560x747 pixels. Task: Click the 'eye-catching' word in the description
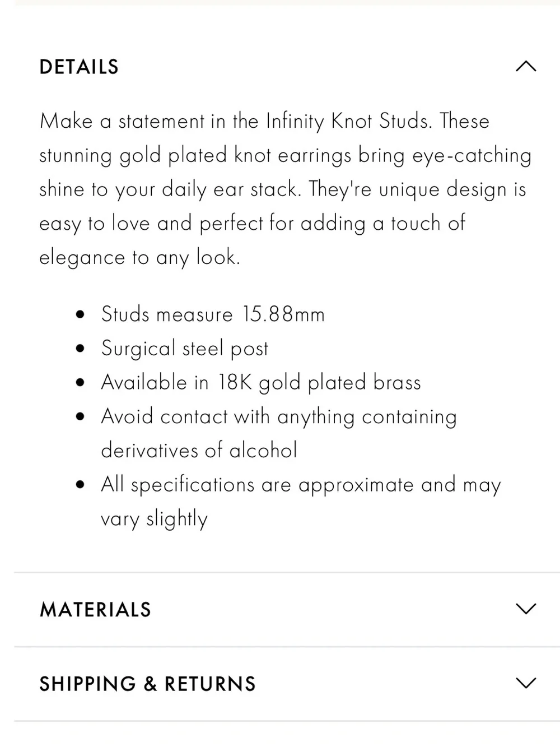[472, 156]
